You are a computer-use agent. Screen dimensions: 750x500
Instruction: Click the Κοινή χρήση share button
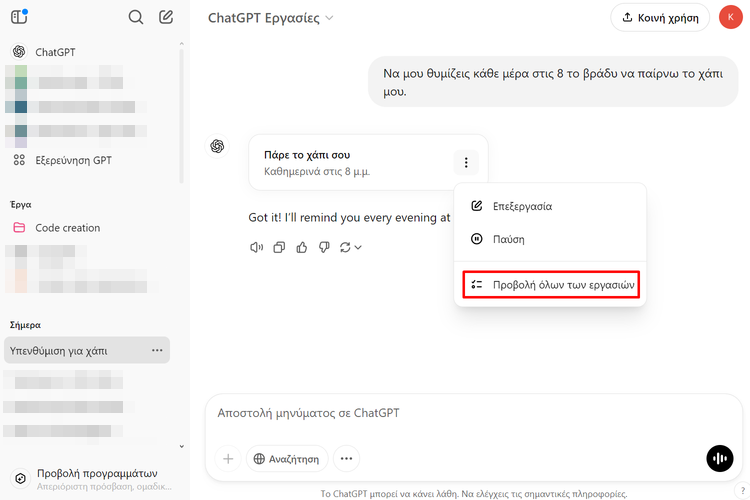point(660,18)
